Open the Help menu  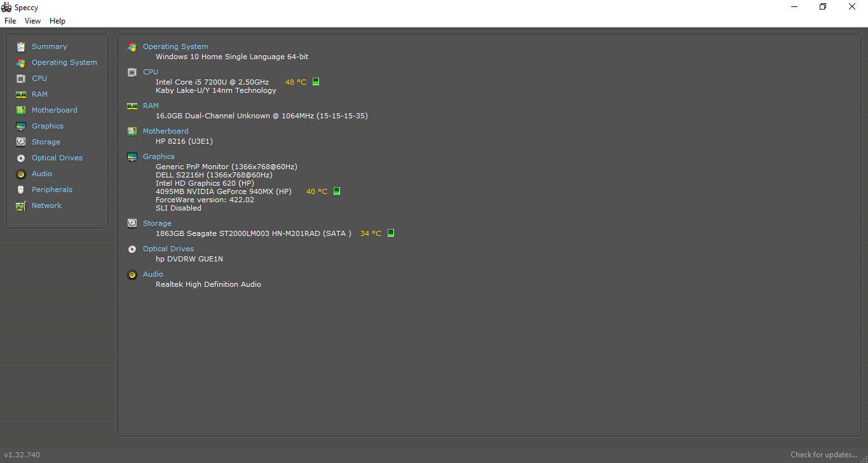(57, 21)
